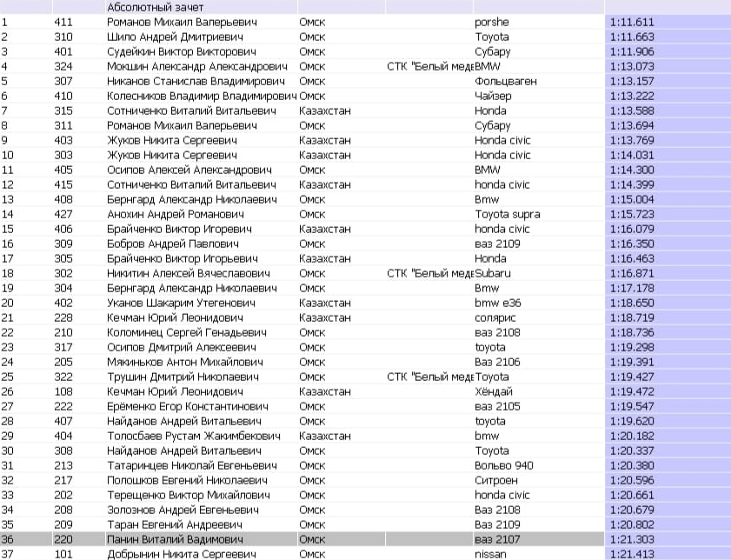Click the car name "Хёндай"

coord(493,391)
